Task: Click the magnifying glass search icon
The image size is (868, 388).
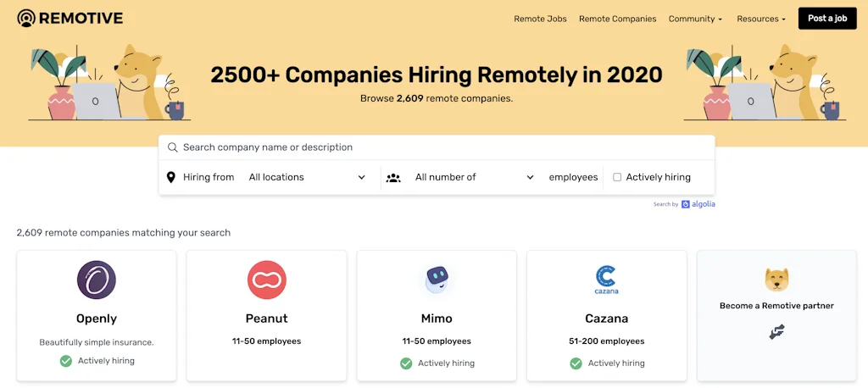Action: click(172, 147)
